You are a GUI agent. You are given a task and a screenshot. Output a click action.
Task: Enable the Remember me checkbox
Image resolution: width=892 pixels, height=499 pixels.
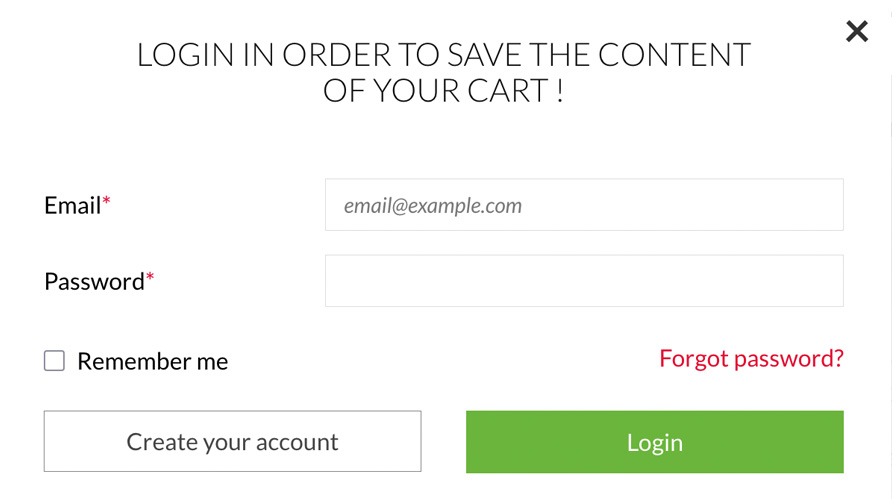click(x=54, y=361)
